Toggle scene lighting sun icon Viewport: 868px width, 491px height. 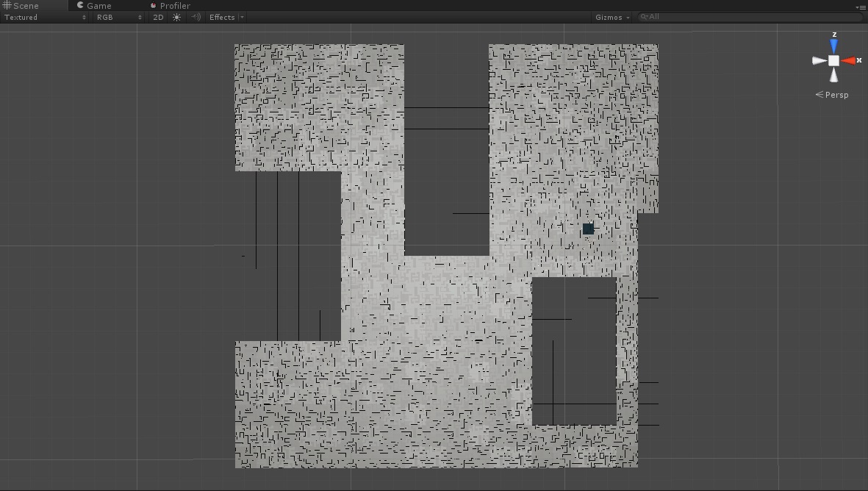click(x=176, y=17)
